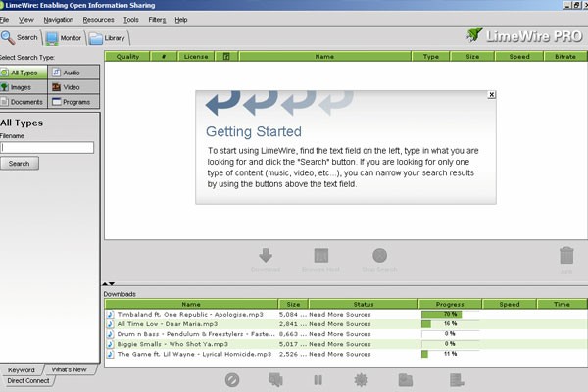
Task: Select the Programs search type
Action: click(73, 102)
